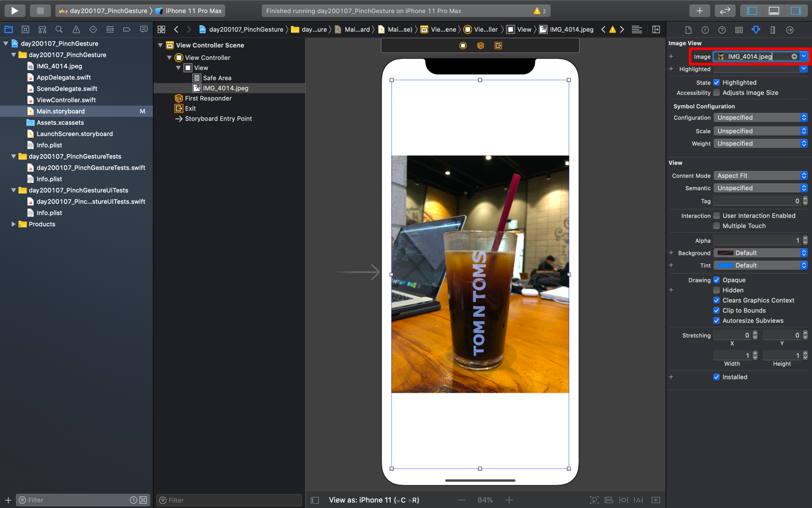Expand the Products group
The height and width of the screenshot is (508, 812).
[x=14, y=224]
